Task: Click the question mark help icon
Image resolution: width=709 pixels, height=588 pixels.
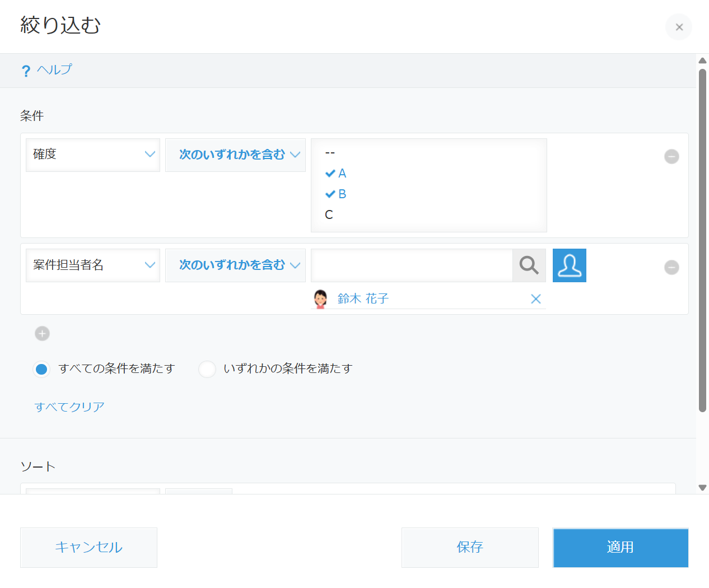Action: 26,71
